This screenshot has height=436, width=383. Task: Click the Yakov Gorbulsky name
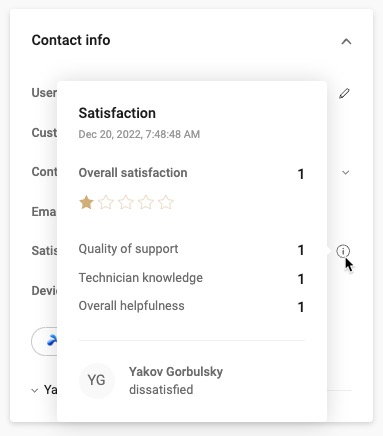tap(176, 372)
